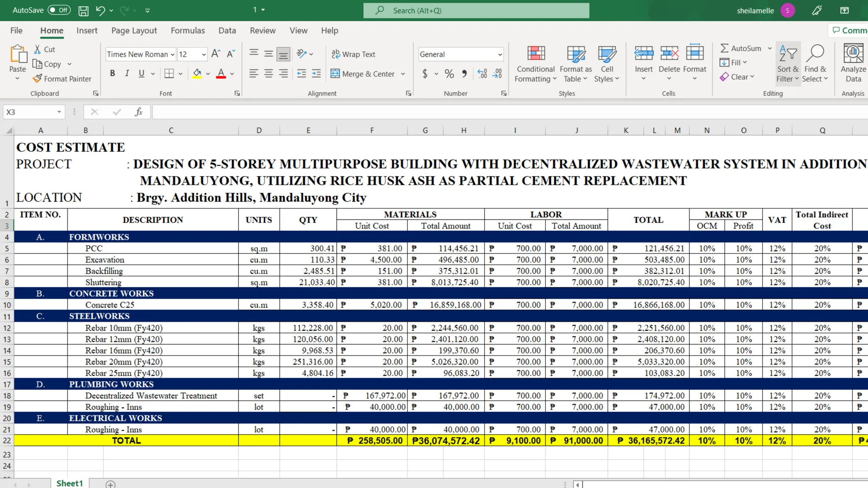Click the Format Painter brush icon

click(x=38, y=79)
